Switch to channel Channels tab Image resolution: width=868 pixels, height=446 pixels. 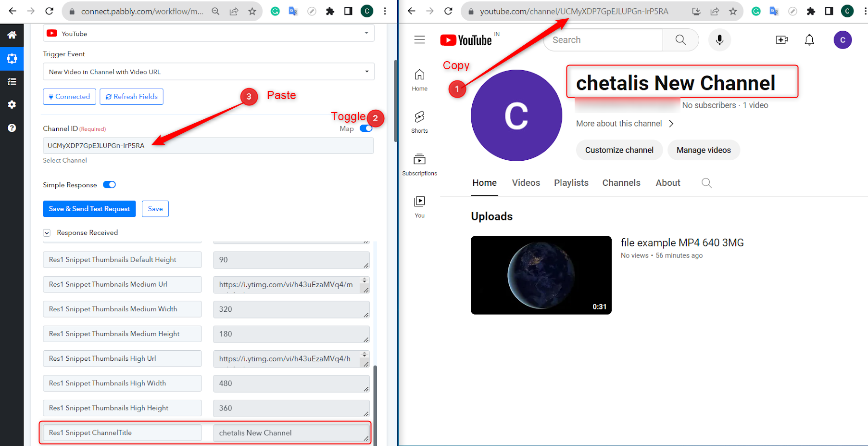point(621,183)
